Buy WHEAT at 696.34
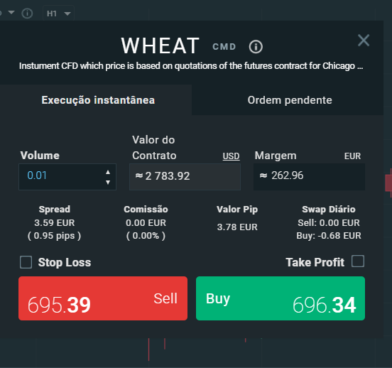 [280, 298]
